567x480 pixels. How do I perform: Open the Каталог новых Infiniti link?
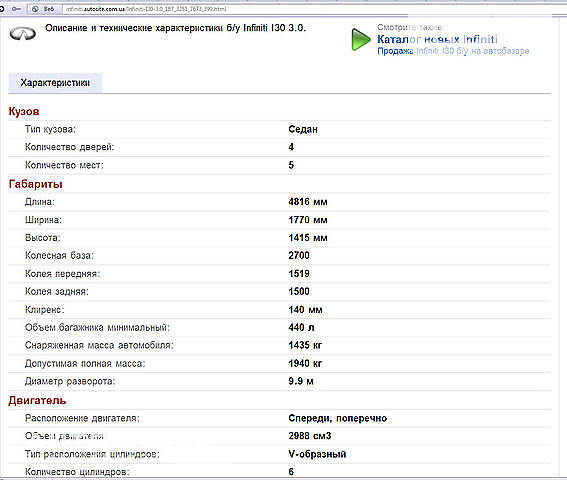point(437,39)
